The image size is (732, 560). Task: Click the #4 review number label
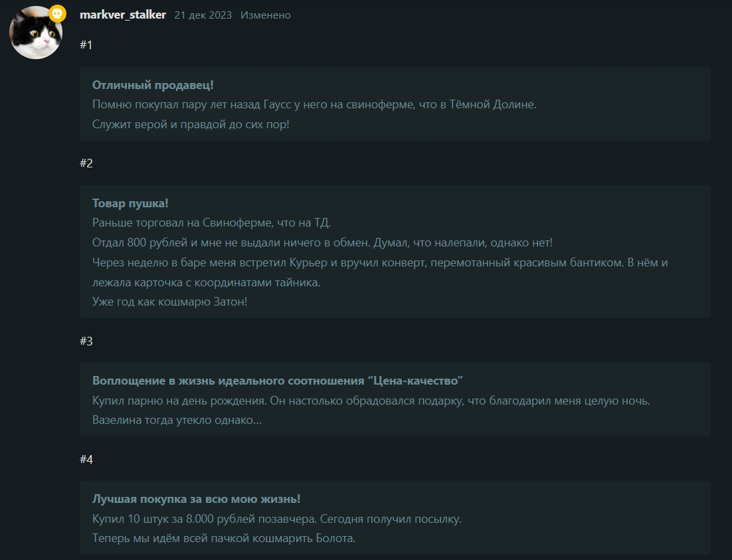pos(86,459)
